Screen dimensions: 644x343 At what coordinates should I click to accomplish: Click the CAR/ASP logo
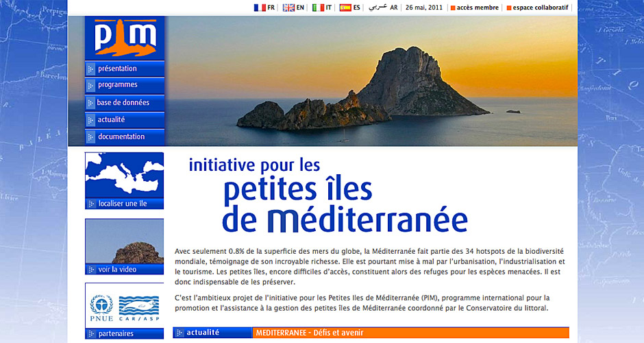139,309
